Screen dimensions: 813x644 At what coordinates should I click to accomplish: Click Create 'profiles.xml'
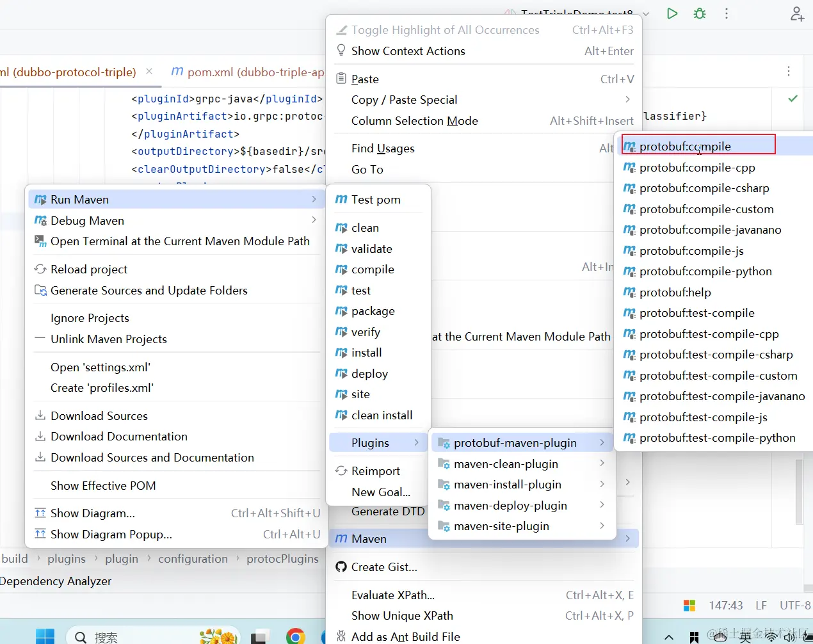tap(175, 388)
